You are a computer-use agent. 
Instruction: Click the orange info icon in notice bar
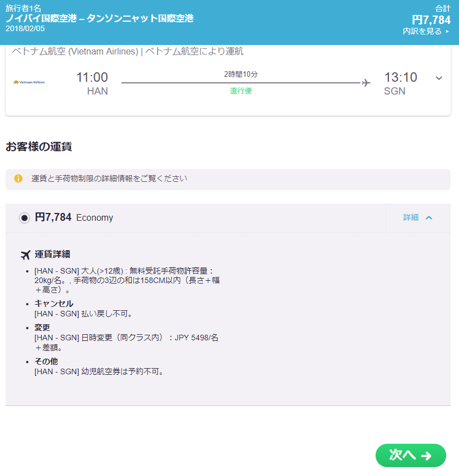click(x=18, y=178)
